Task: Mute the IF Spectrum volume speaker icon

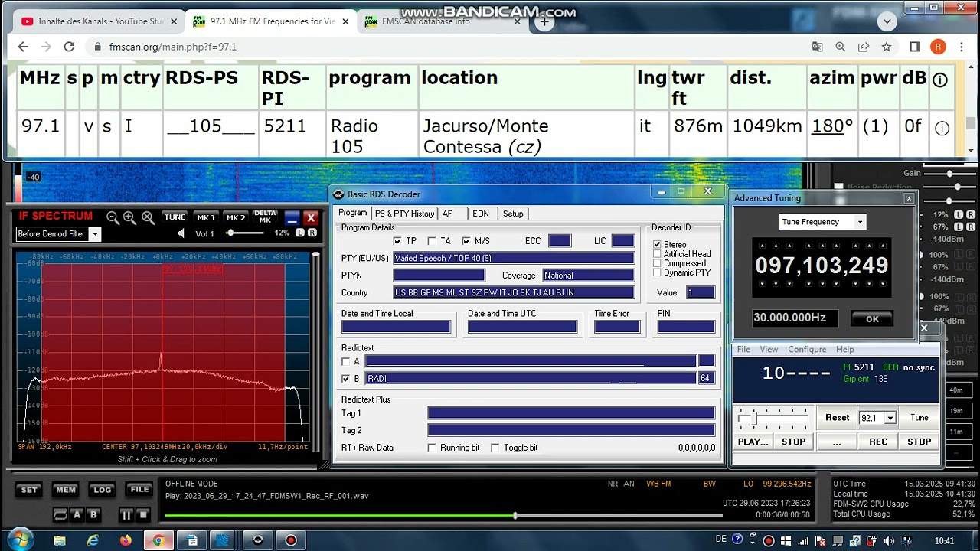Action: point(181,233)
